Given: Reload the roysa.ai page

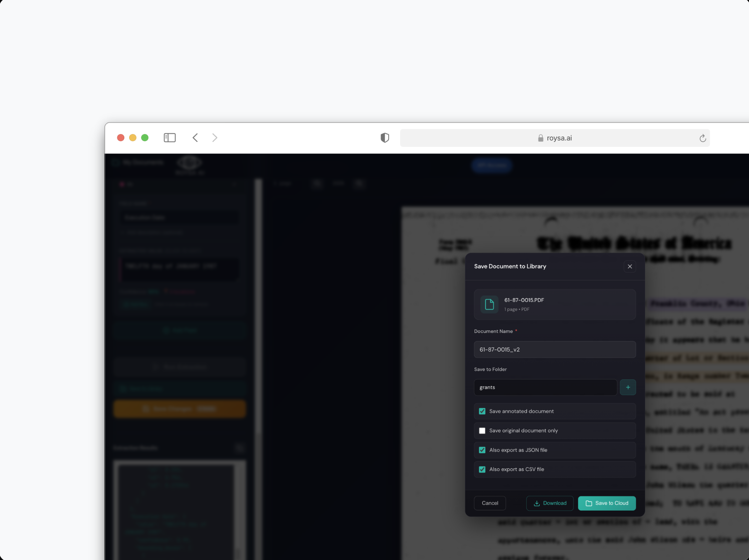Looking at the screenshot, I should point(702,138).
